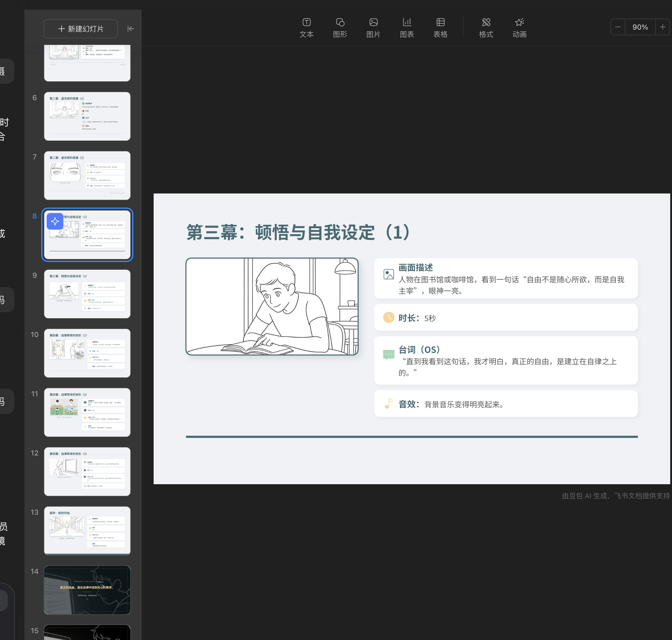Viewport: 672px width, 640px height.
Task: Select slide 10 自律带来的快乐 thumbnail
Action: 87,353
